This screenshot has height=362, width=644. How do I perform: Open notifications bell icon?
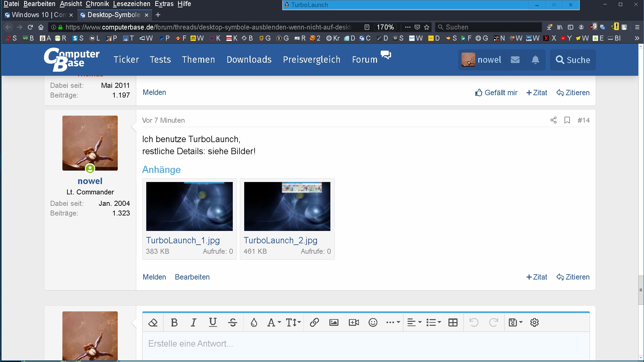coord(535,60)
